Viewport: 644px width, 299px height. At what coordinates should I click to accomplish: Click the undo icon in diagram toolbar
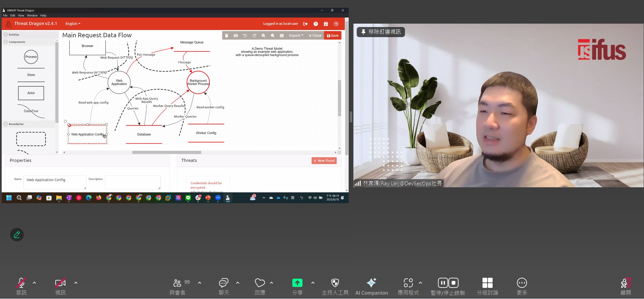point(245,35)
